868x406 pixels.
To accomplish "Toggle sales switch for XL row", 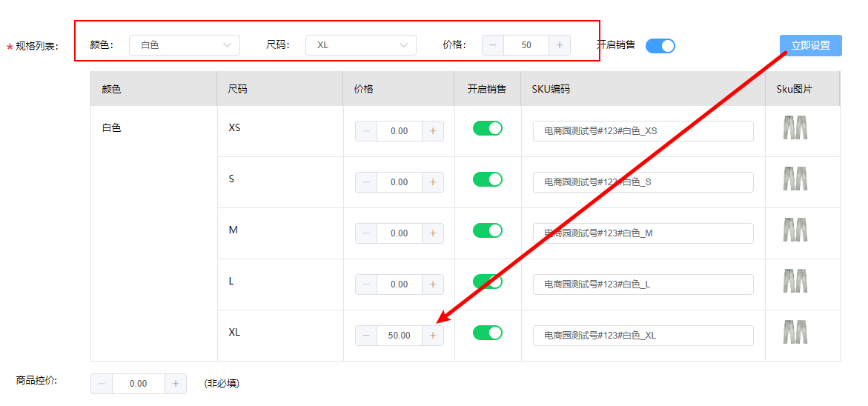I will 488,333.
